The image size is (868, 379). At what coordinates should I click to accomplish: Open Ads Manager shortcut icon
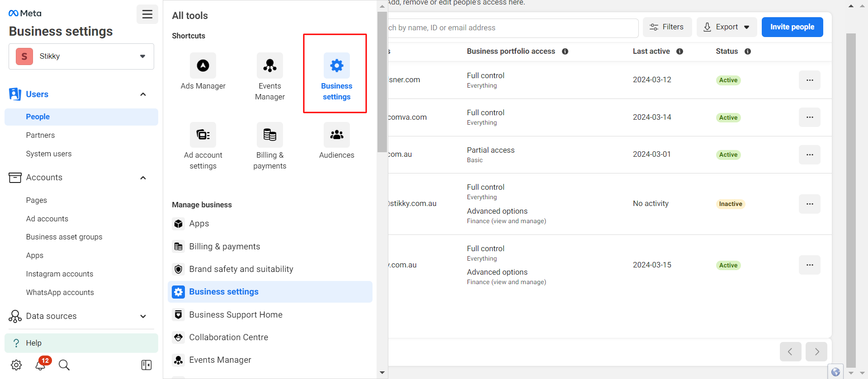[203, 66]
